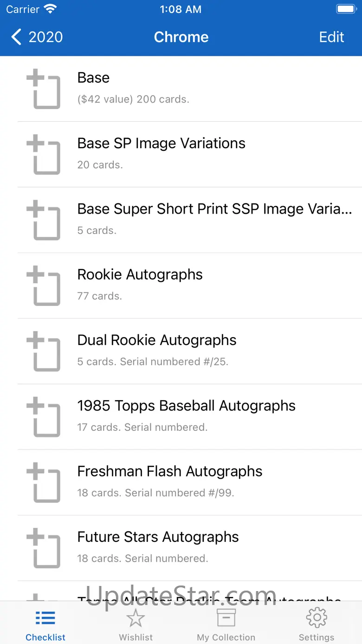Open the Settings tab
Image resolution: width=362 pixels, height=644 pixels.
[x=317, y=624]
